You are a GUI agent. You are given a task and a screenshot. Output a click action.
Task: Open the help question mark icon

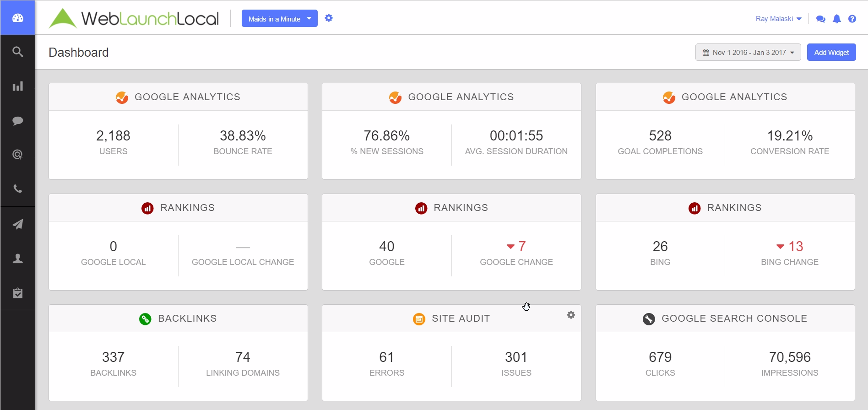852,19
